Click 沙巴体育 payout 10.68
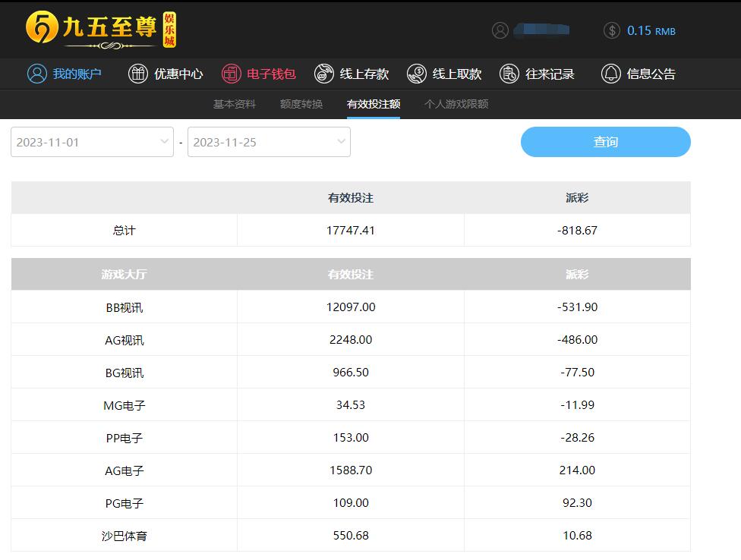Viewport: 741px width, 560px height. (x=577, y=535)
